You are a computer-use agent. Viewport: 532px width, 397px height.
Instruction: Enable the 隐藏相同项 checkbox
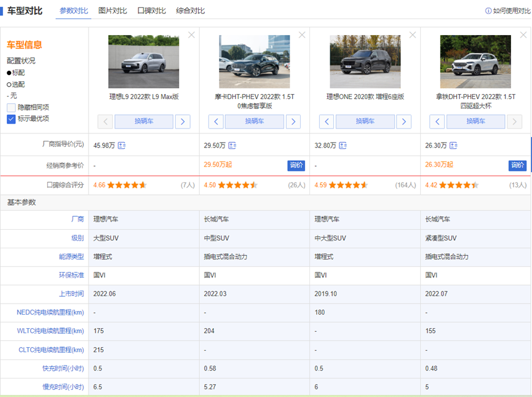(11, 108)
